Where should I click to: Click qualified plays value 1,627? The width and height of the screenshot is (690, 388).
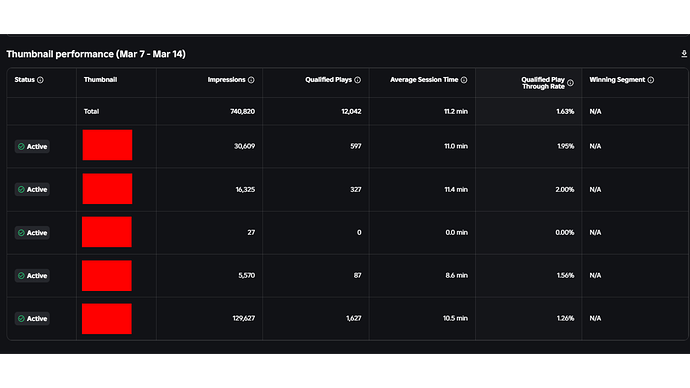(x=354, y=318)
